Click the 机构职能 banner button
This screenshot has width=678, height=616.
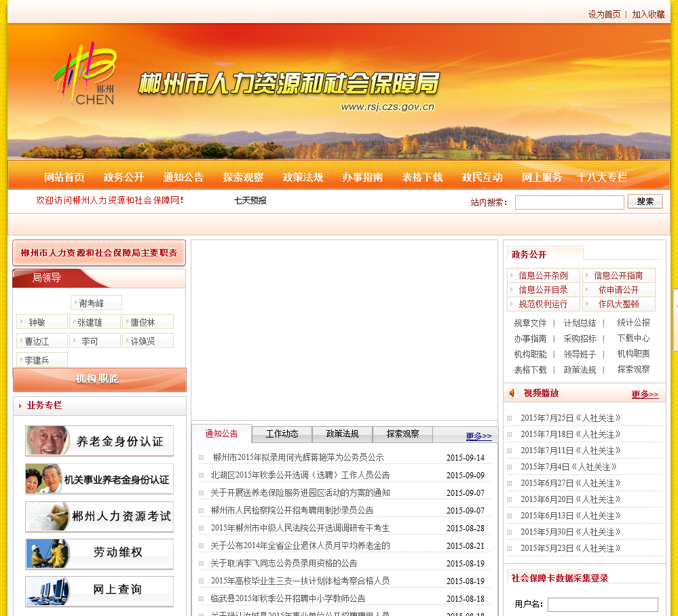(x=100, y=379)
